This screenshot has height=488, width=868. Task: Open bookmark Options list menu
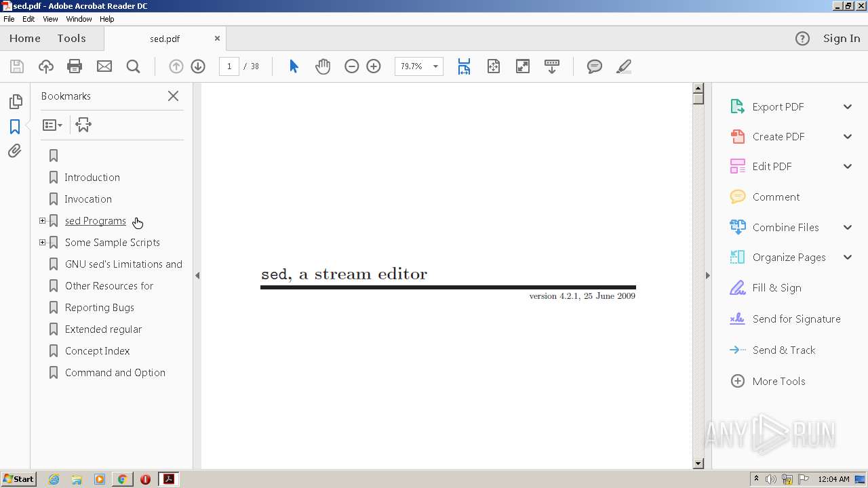click(52, 125)
